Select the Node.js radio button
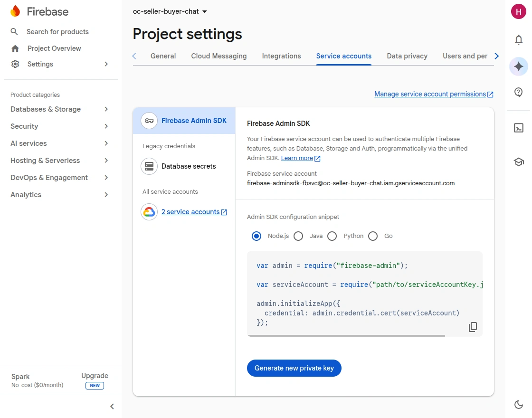The width and height of the screenshot is (532, 418). tap(256, 236)
